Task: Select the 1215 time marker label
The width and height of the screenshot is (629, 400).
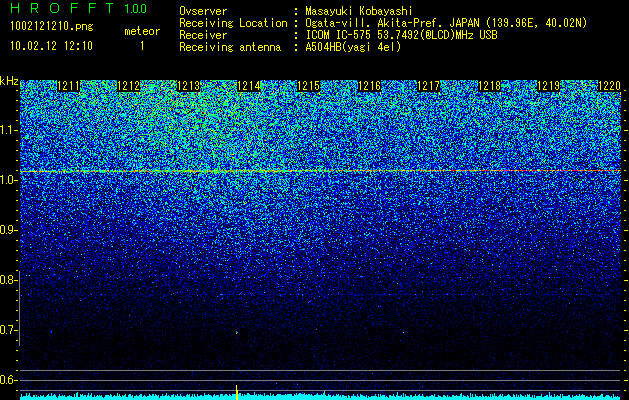Action: coord(308,86)
